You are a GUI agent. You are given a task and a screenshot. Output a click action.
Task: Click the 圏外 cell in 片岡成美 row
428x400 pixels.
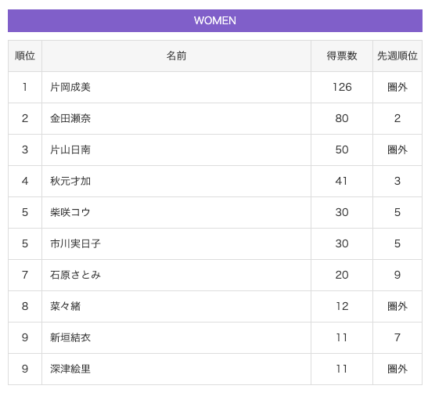(x=397, y=87)
